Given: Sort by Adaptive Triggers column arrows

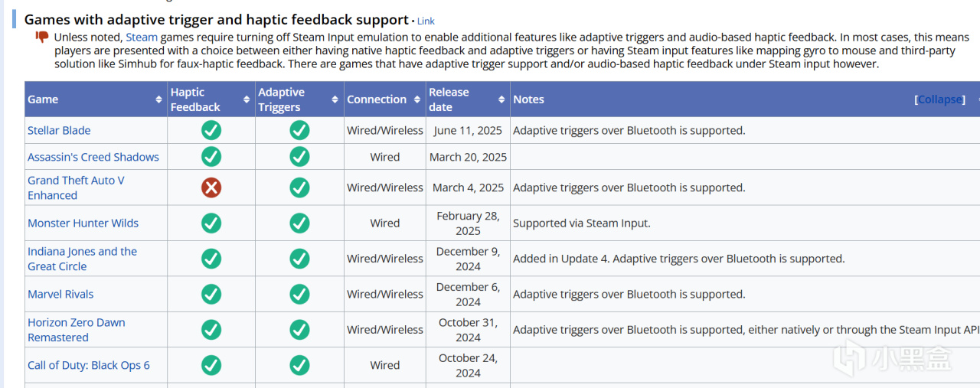Looking at the screenshot, I should [x=335, y=99].
